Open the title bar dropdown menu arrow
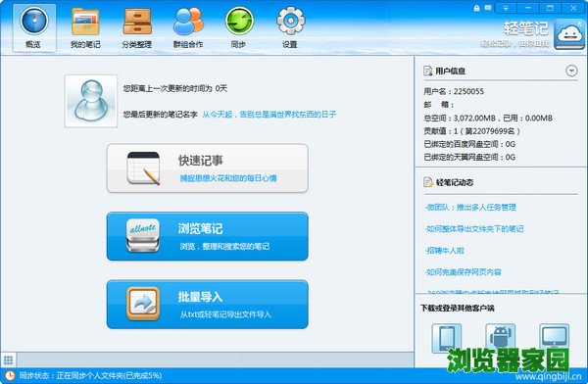 pos(506,8)
